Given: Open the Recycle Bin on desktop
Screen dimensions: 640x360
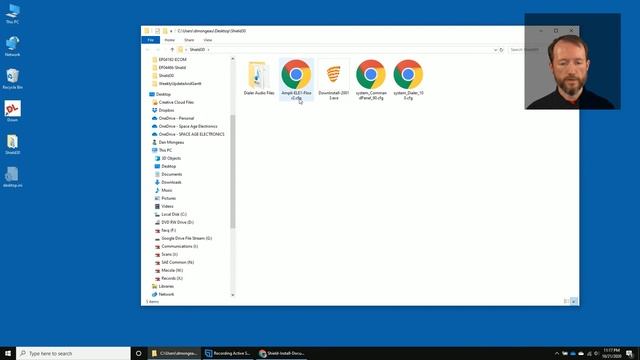Looking at the screenshot, I should pyautogui.click(x=13, y=79).
